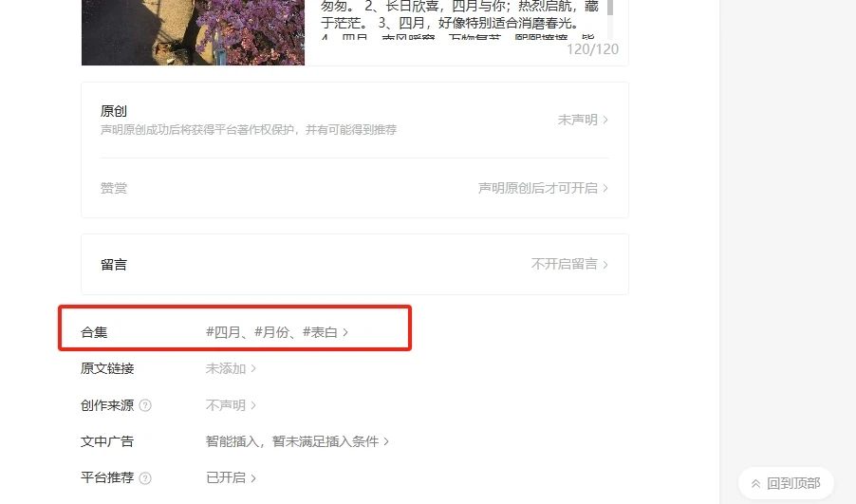This screenshot has width=856, height=504.
Task: Click the chevron next to 不开启留言
Action: point(605,264)
